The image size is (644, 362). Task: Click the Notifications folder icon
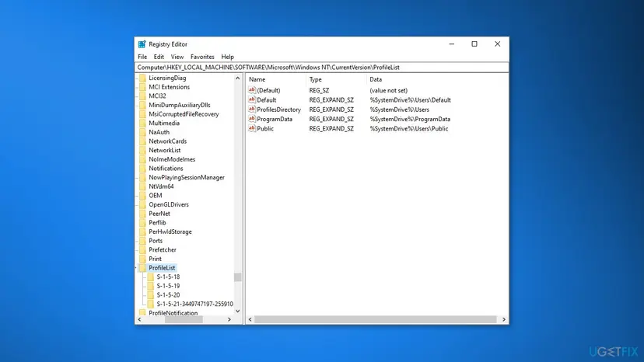pyautogui.click(x=142, y=169)
